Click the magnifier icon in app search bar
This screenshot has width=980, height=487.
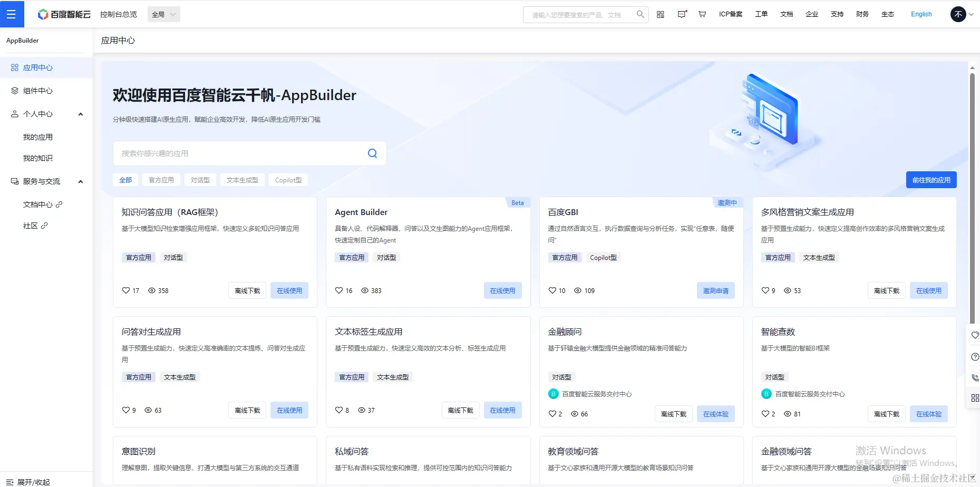point(373,153)
